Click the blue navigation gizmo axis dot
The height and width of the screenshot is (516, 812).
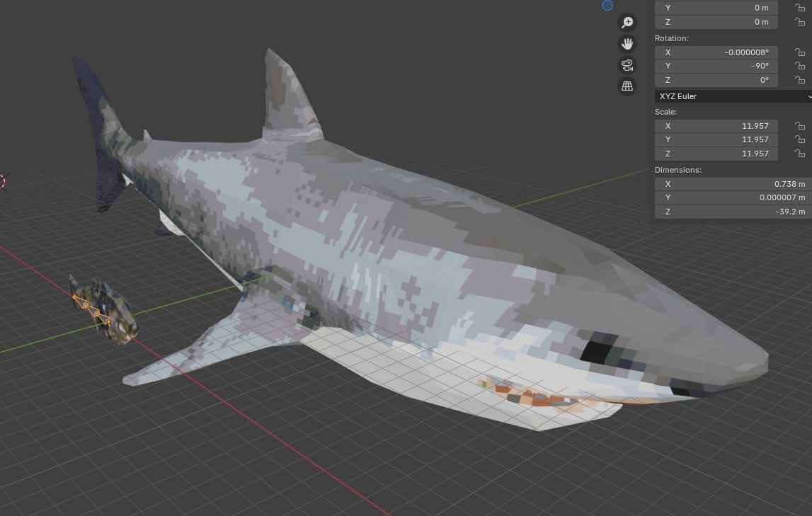(607, 6)
